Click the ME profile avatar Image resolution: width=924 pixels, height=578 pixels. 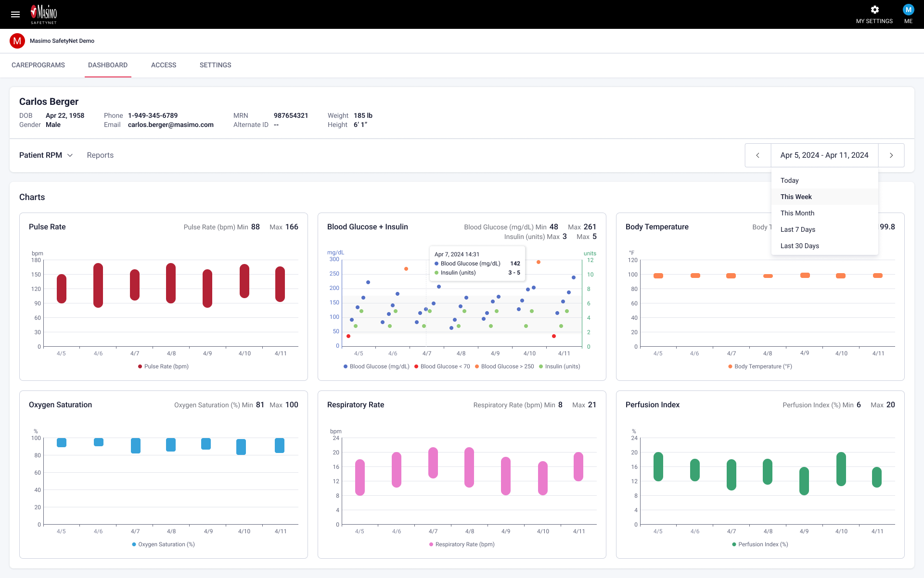point(908,10)
